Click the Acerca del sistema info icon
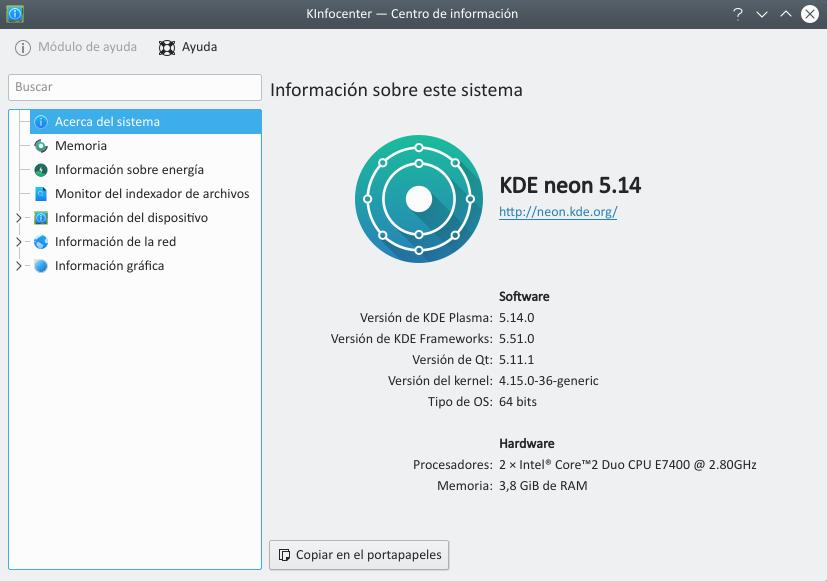 point(41,122)
